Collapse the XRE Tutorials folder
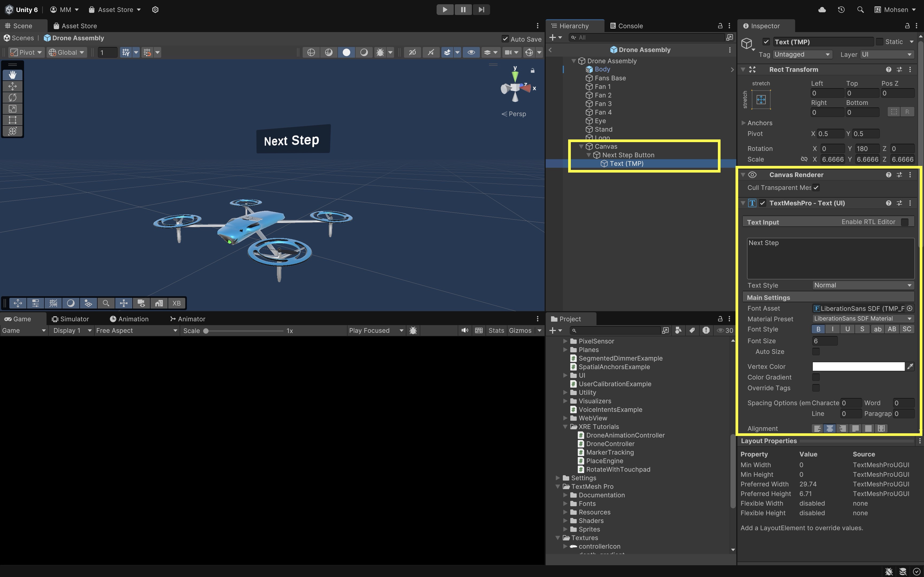This screenshot has height=577, width=924. pos(565,427)
